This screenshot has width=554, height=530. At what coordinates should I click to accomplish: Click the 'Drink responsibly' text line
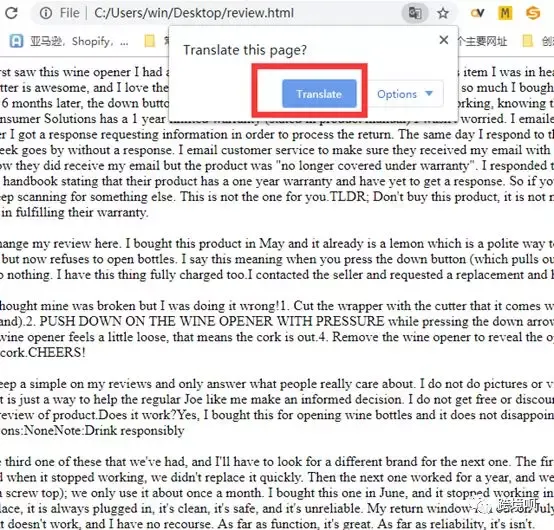135,430
